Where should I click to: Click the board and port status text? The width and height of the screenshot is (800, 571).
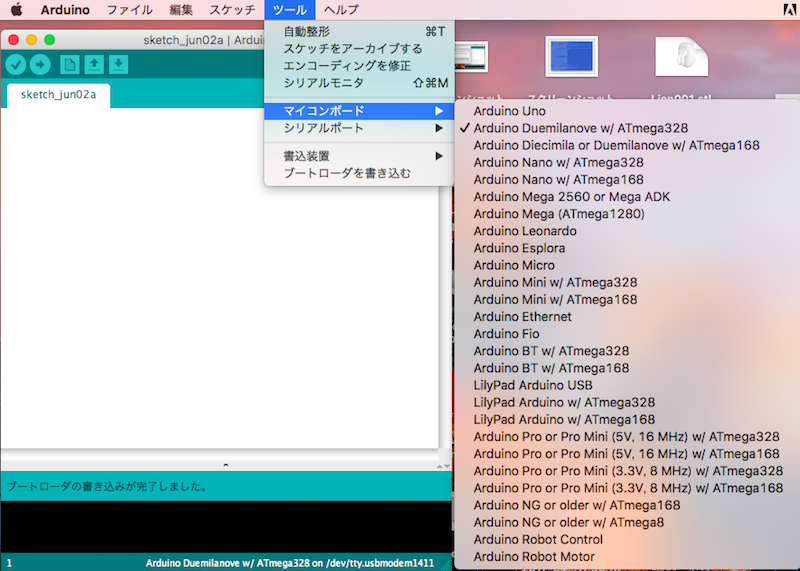290,563
